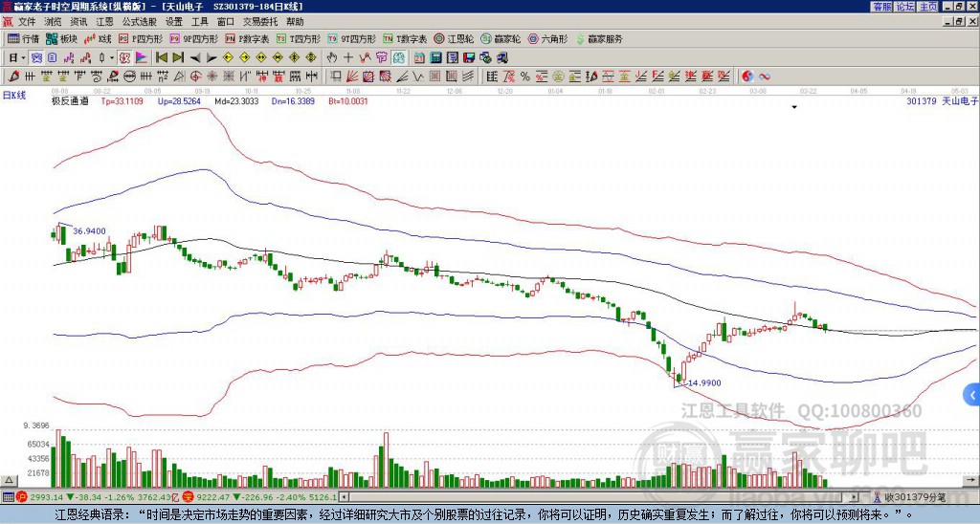Expand the candlestick style dropdown arrow

(112, 58)
